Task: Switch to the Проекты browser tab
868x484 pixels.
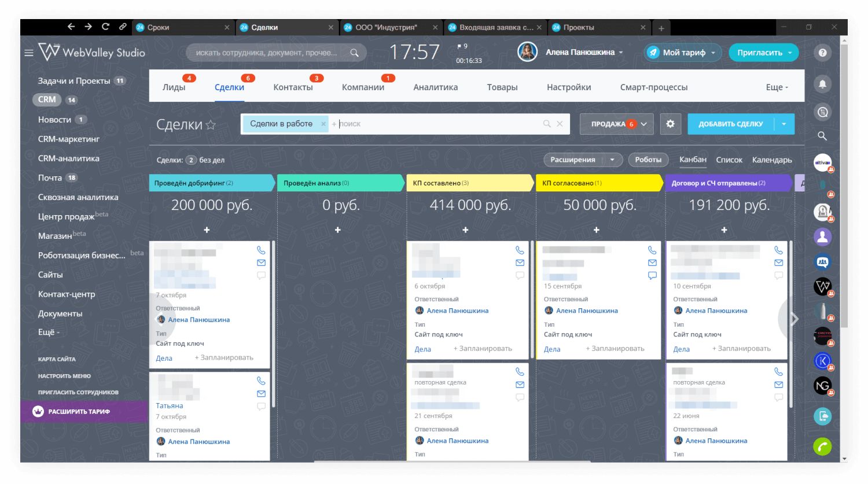Action: pos(599,27)
